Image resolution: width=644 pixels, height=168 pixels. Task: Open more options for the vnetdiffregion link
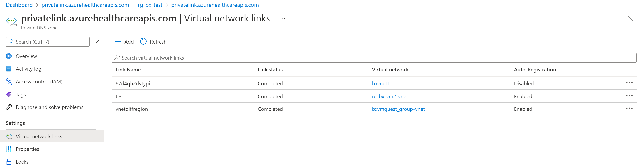tap(629, 108)
